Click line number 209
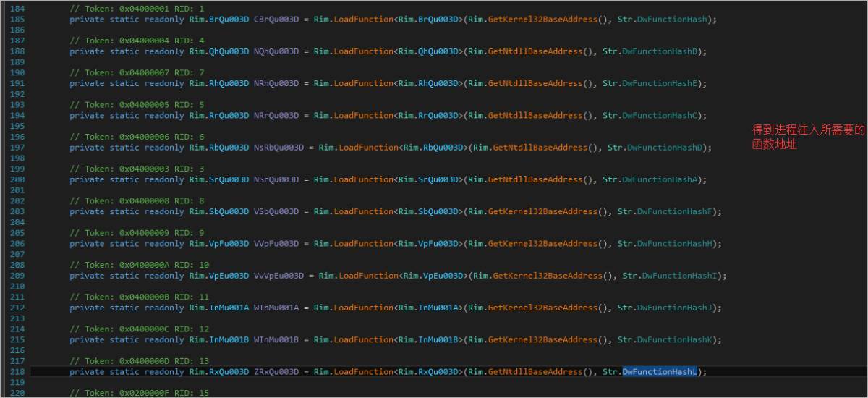This screenshot has width=868, height=398. 17,275
